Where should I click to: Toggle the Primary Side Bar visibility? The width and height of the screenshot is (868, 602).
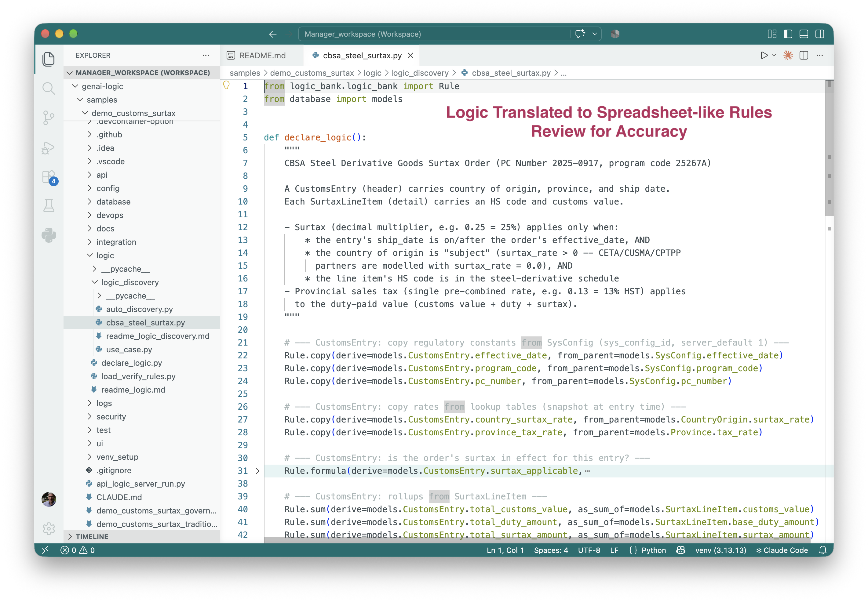(x=788, y=34)
